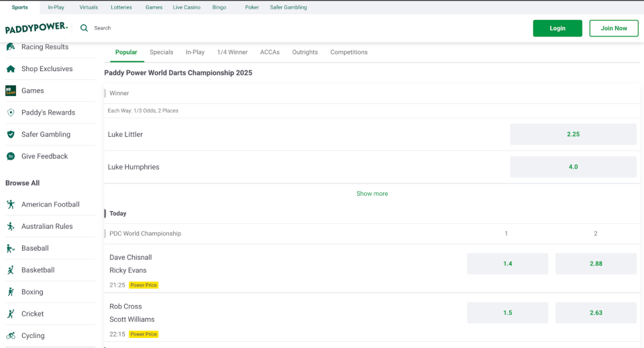Image resolution: width=644 pixels, height=348 pixels.
Task: Click the Paddy's Rewards shield icon
Action: coord(11,113)
